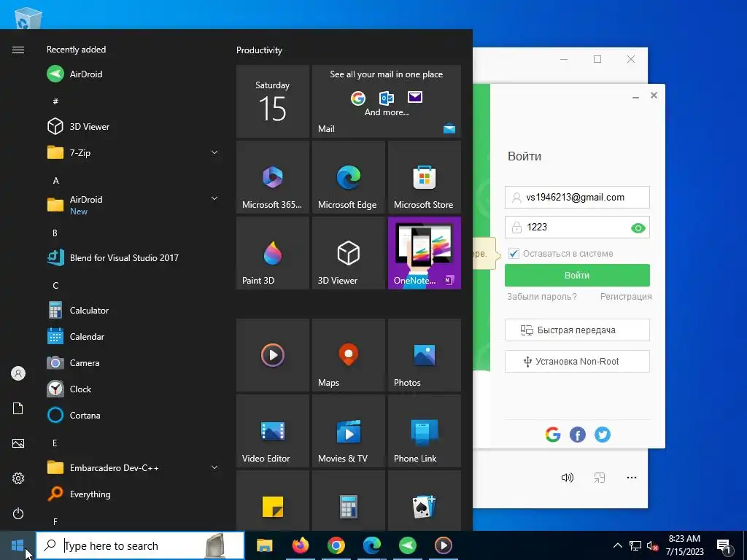Open the Saturday 15 calendar tile
Image resolution: width=747 pixels, height=560 pixels.
click(273, 101)
